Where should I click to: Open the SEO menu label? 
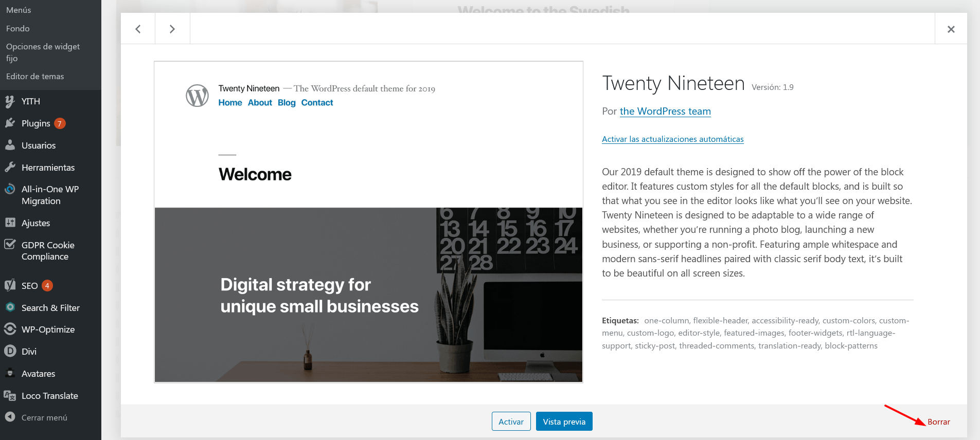[29, 286]
